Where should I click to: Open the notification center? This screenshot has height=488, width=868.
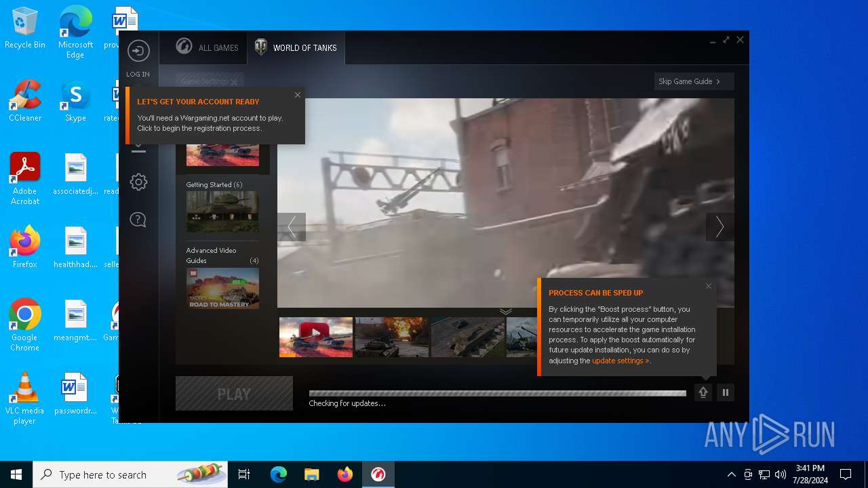click(x=846, y=474)
